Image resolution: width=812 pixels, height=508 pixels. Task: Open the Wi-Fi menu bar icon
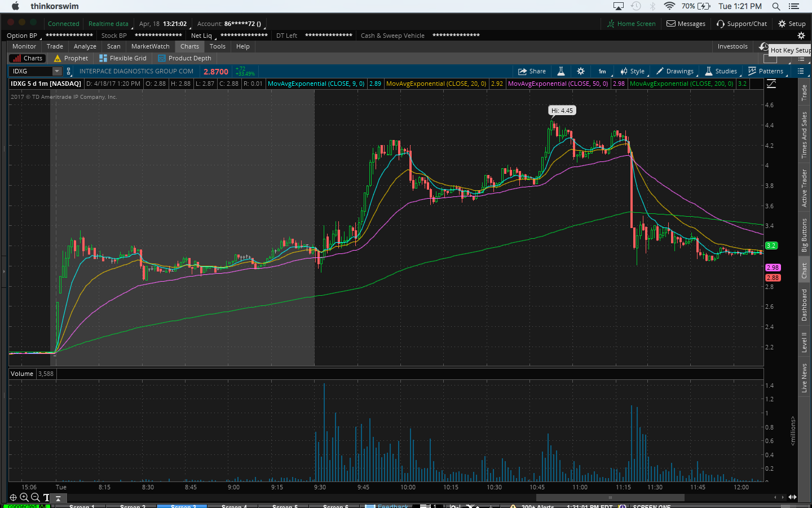pyautogui.click(x=669, y=6)
